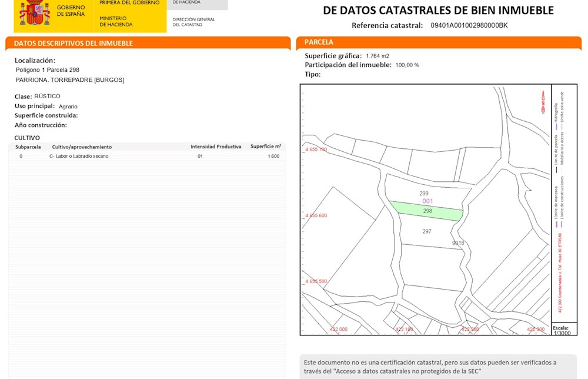Select the 'RÚSTICO' class value

pyautogui.click(x=47, y=96)
